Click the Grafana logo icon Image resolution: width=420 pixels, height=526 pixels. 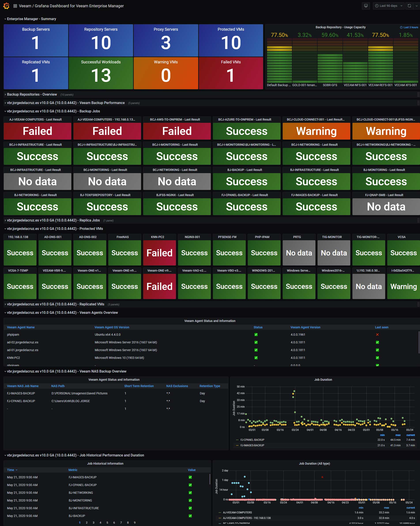coord(6,6)
